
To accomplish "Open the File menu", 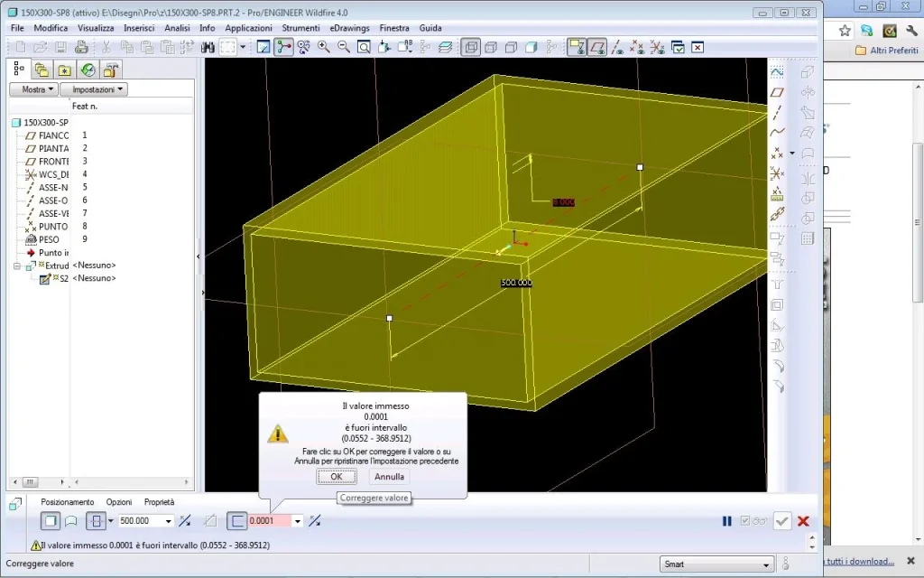I will coord(17,28).
